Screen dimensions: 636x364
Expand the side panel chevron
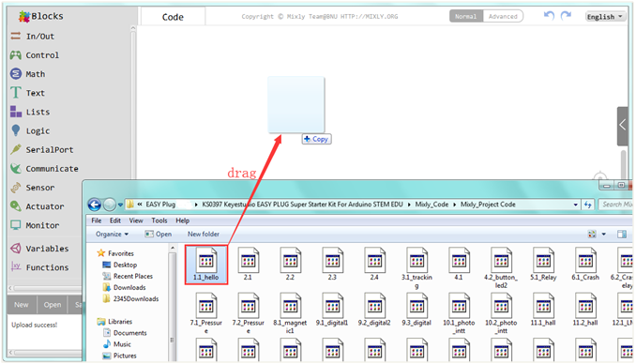click(x=623, y=126)
